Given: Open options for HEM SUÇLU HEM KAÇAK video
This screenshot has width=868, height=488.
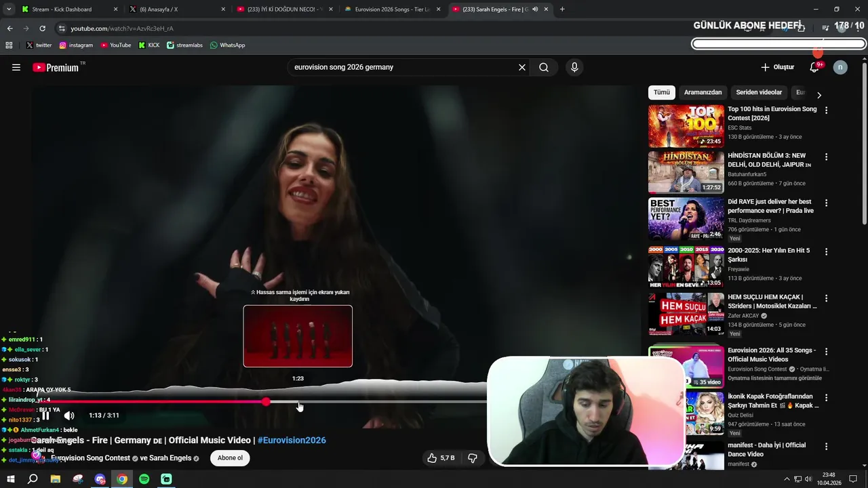Looking at the screenshot, I should (x=826, y=298).
